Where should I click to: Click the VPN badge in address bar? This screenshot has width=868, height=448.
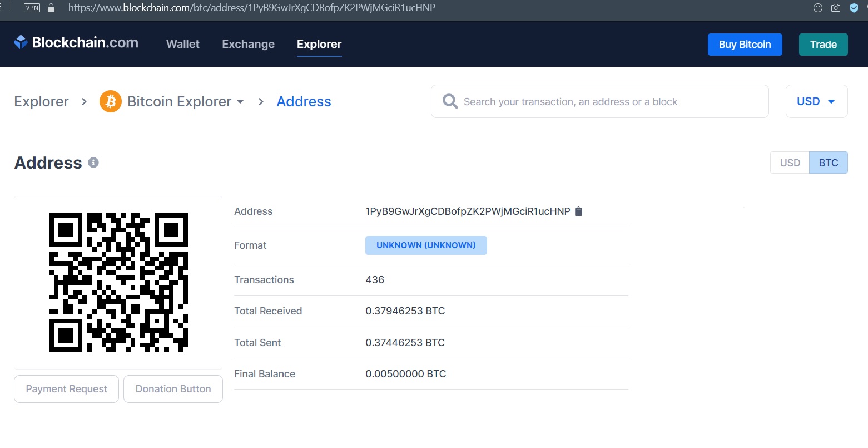click(x=32, y=8)
